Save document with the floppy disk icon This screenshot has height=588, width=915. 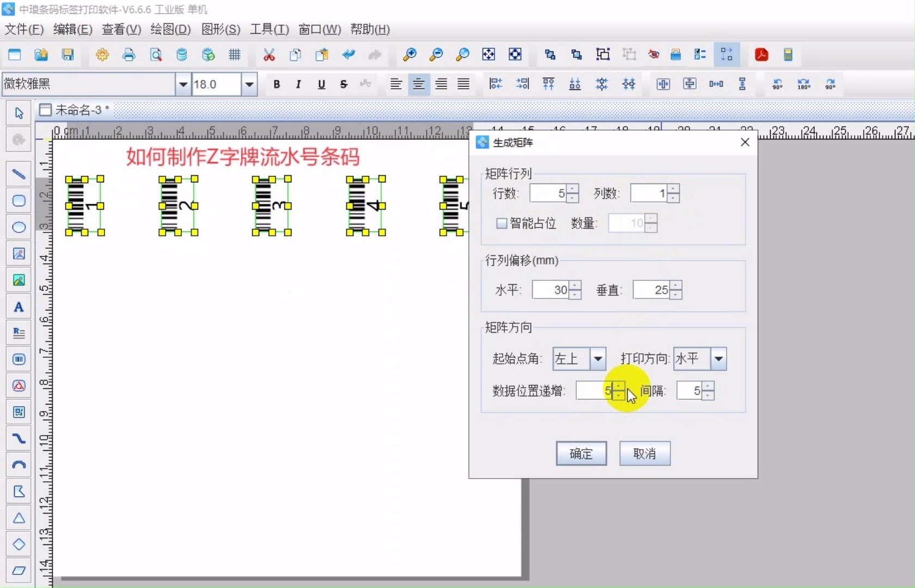[x=68, y=54]
